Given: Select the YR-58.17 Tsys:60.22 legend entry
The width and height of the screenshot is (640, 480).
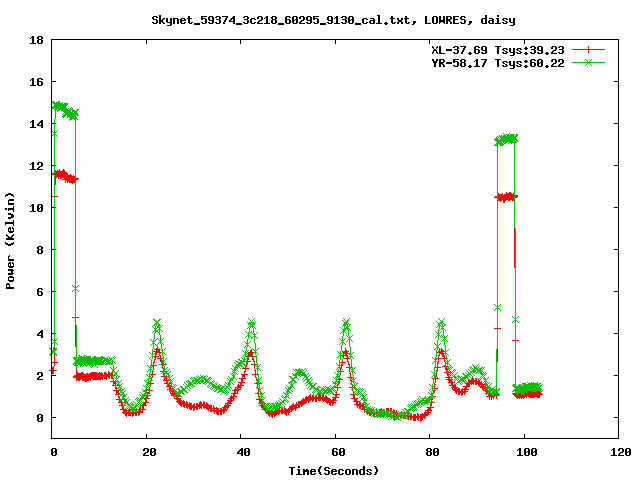Looking at the screenshot, I should point(498,63).
